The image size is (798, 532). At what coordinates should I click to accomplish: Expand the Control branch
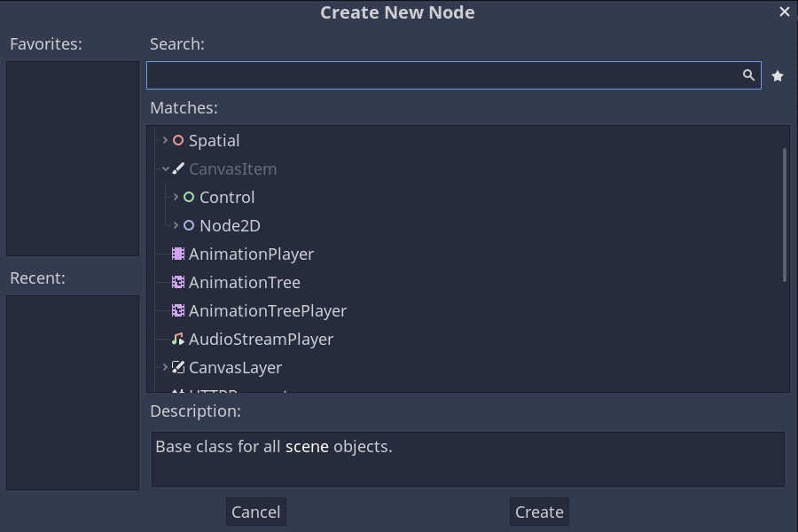click(175, 197)
